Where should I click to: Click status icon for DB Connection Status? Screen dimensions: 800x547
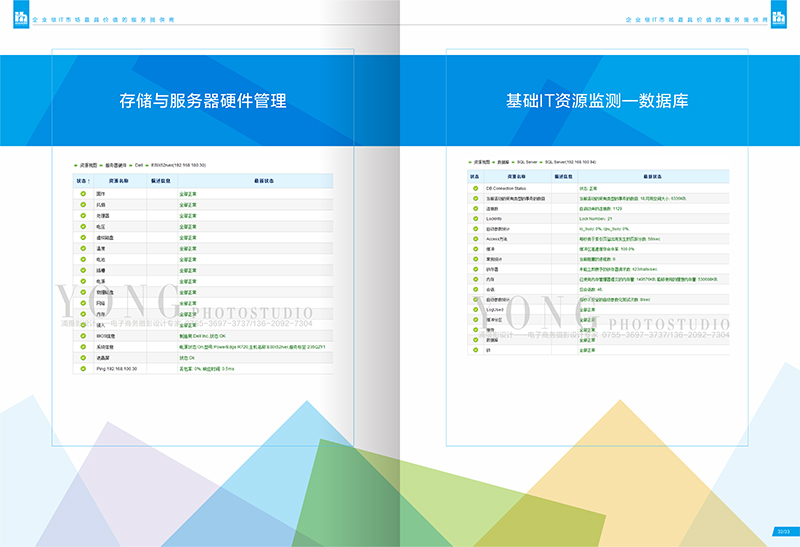pyautogui.click(x=475, y=188)
